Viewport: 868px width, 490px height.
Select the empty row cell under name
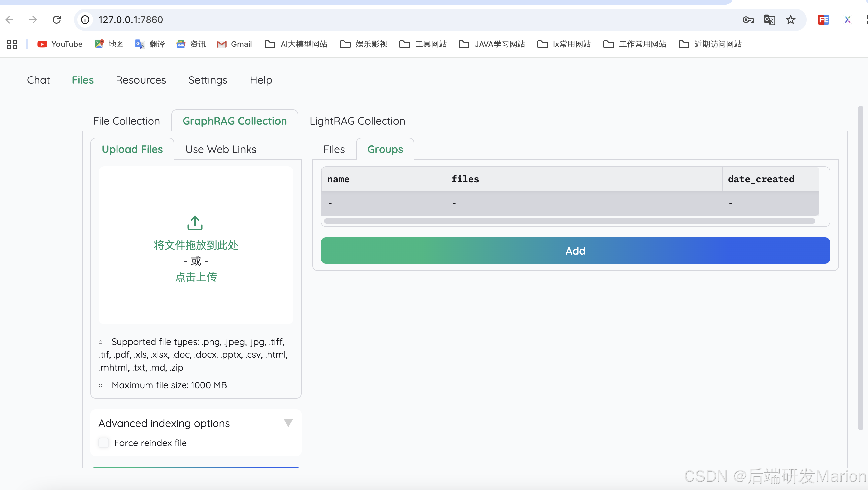[384, 203]
